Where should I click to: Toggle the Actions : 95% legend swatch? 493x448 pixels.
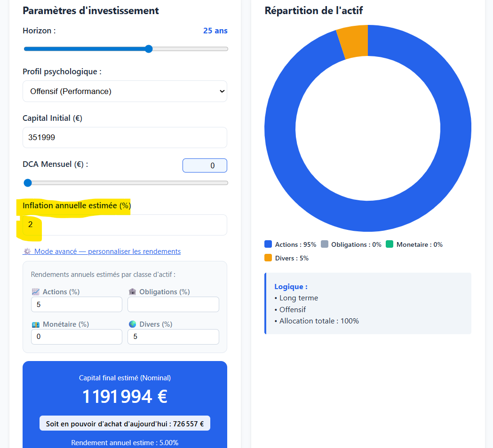[268, 244]
